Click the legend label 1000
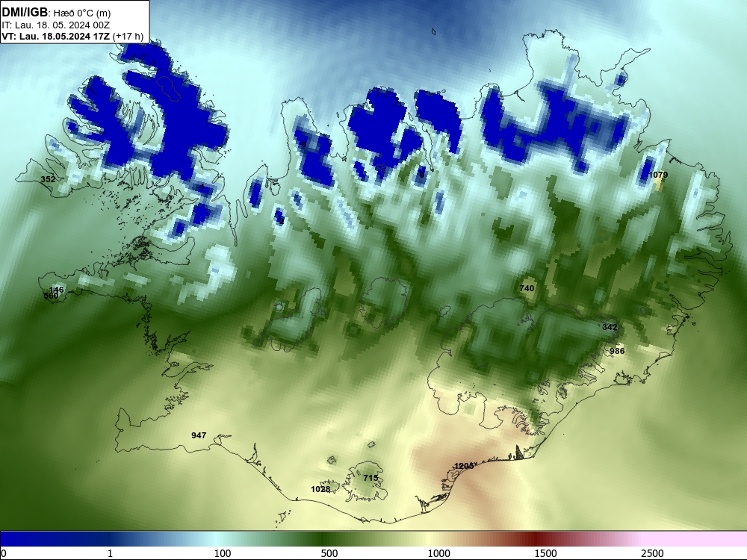747x560 pixels. pos(438,553)
